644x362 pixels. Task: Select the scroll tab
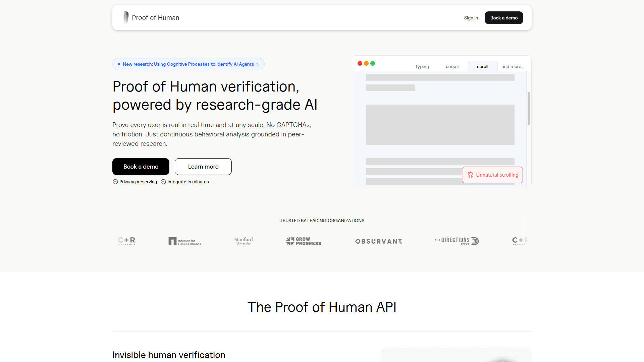click(x=483, y=66)
